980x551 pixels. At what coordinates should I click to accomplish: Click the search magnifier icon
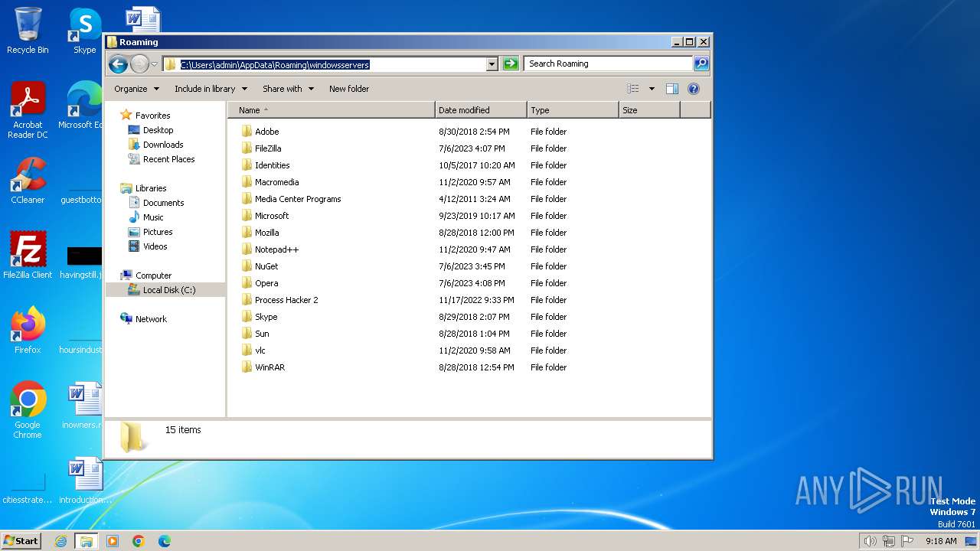701,64
